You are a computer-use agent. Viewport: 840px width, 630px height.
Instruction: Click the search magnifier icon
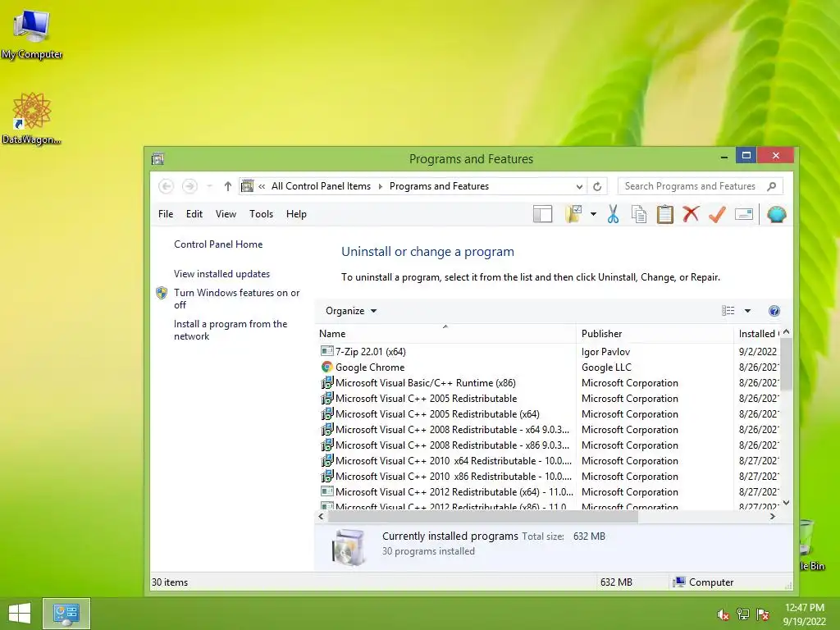tap(771, 186)
